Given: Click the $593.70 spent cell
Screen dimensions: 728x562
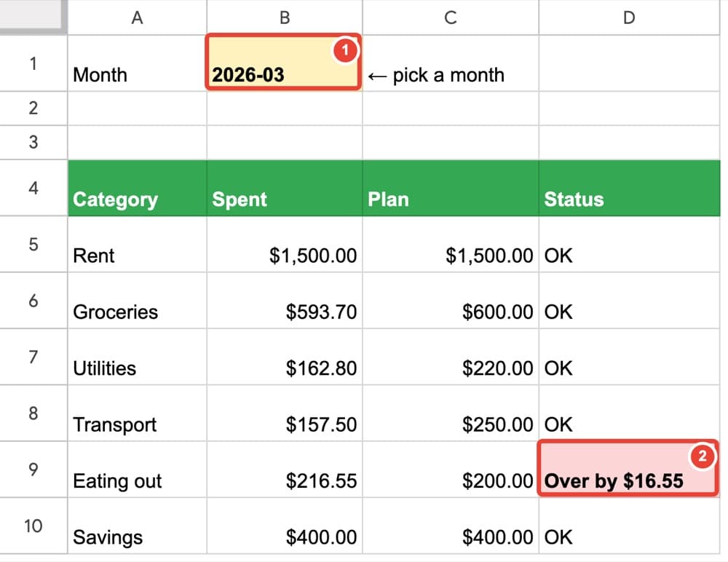Looking at the screenshot, I should click(x=285, y=301).
